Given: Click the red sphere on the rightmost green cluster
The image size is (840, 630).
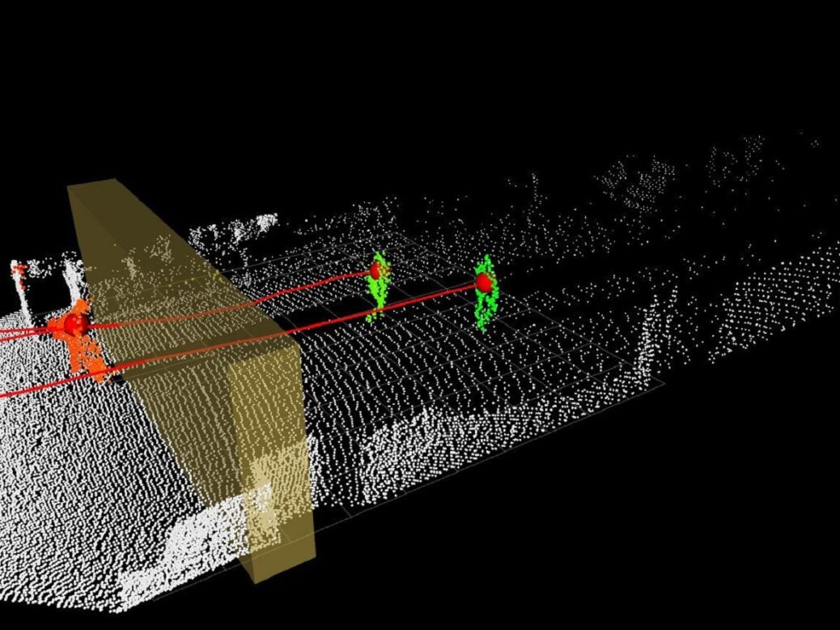Looking at the screenshot, I should click(484, 282).
